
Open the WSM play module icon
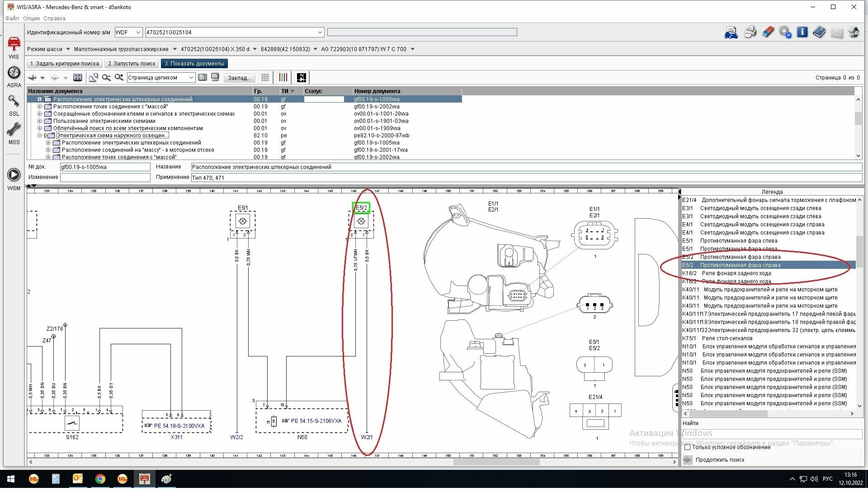[x=14, y=175]
